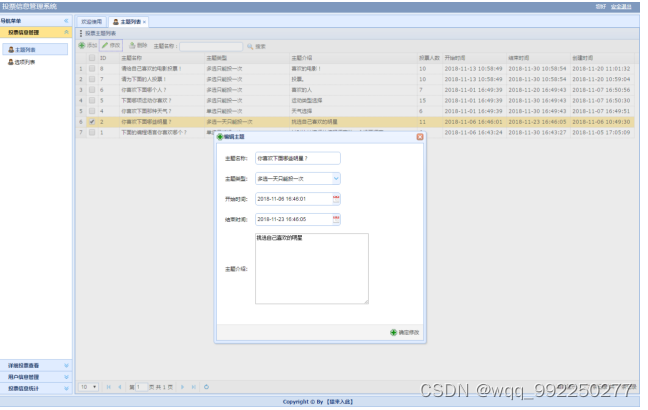Check the row checkbox for ID 8
The width and height of the screenshot is (648, 410).
pyautogui.click(x=92, y=69)
